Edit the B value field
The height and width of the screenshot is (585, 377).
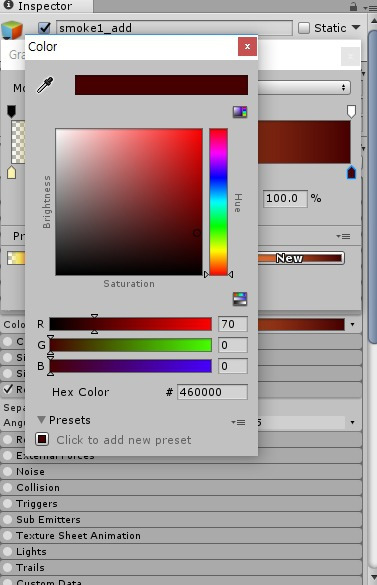[x=233, y=366]
